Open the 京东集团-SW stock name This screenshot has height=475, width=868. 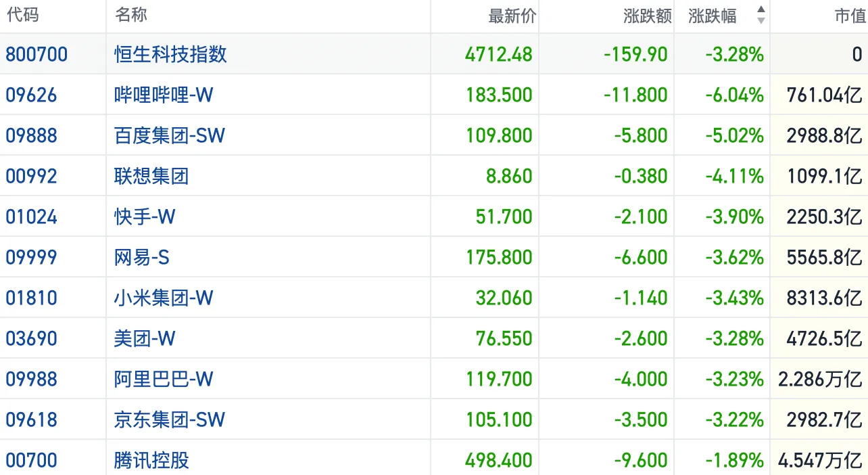[x=169, y=420]
